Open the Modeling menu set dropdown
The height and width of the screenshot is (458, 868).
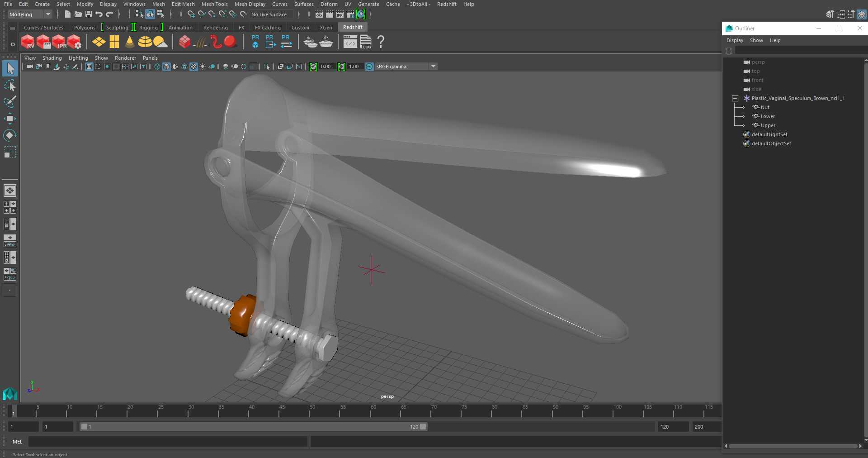pos(30,14)
